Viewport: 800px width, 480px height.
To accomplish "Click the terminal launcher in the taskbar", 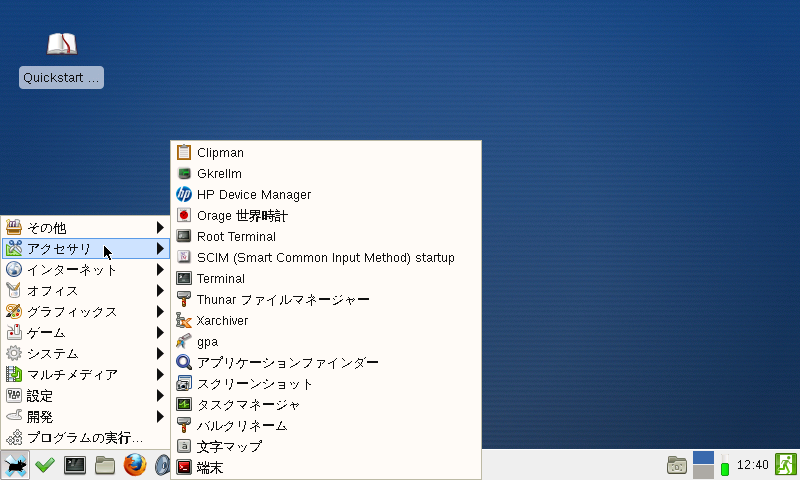I will coord(75,465).
